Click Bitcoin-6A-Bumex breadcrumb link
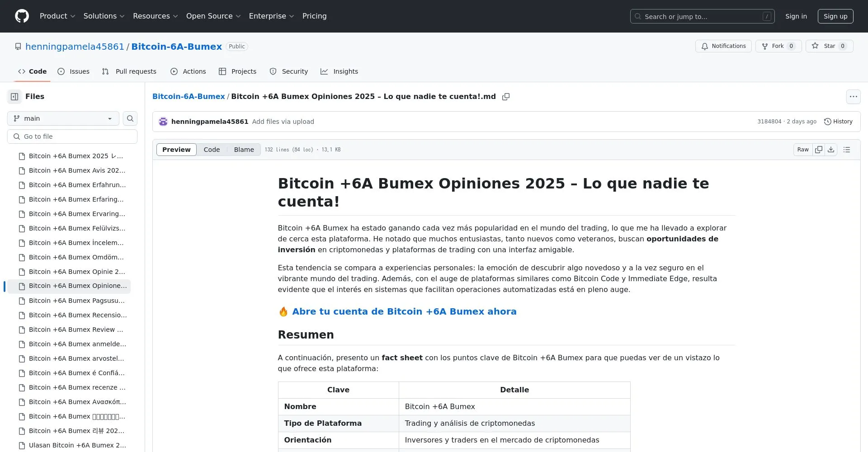 click(189, 97)
